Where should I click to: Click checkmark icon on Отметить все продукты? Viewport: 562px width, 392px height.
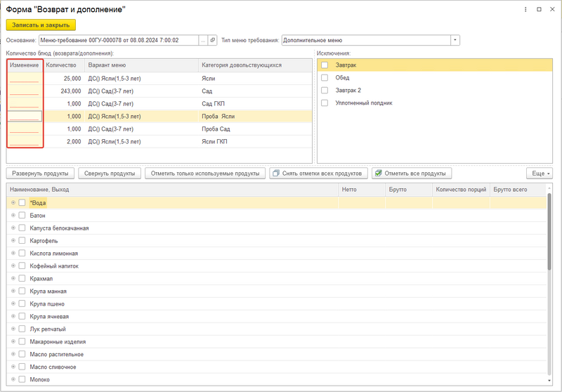pyautogui.click(x=378, y=174)
